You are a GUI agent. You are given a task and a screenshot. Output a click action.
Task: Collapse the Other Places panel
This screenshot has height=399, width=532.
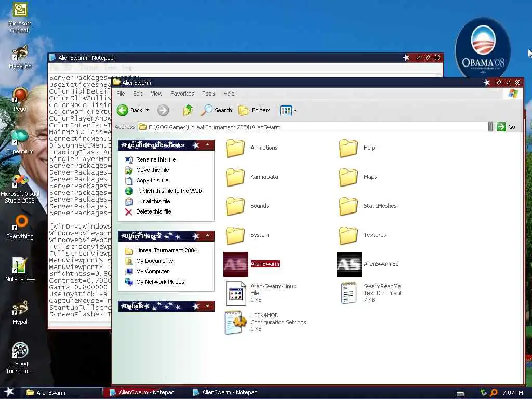[207, 235]
